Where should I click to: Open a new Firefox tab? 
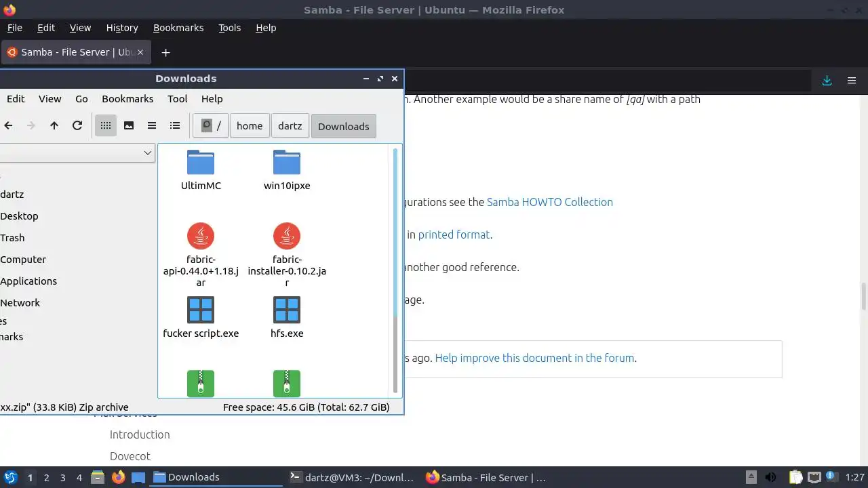165,52
